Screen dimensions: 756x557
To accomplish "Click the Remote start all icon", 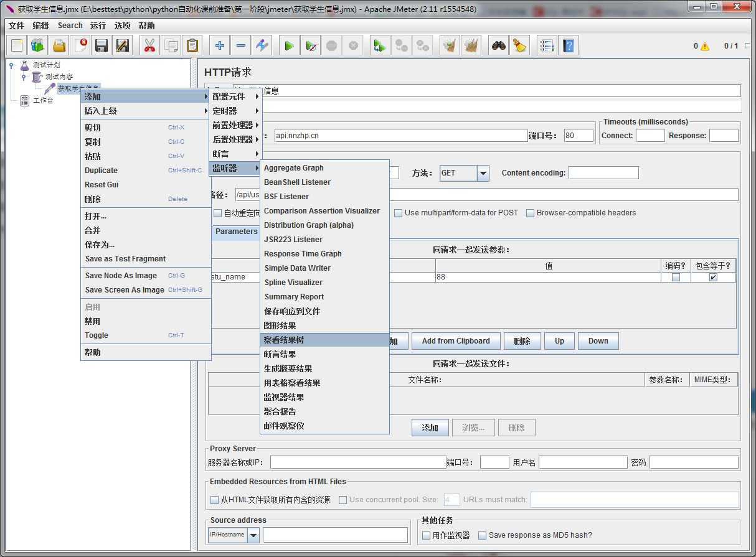I will click(x=379, y=45).
